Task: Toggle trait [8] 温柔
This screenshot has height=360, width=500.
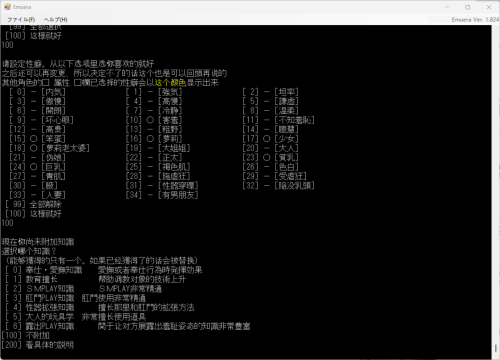Action: (x=270, y=110)
